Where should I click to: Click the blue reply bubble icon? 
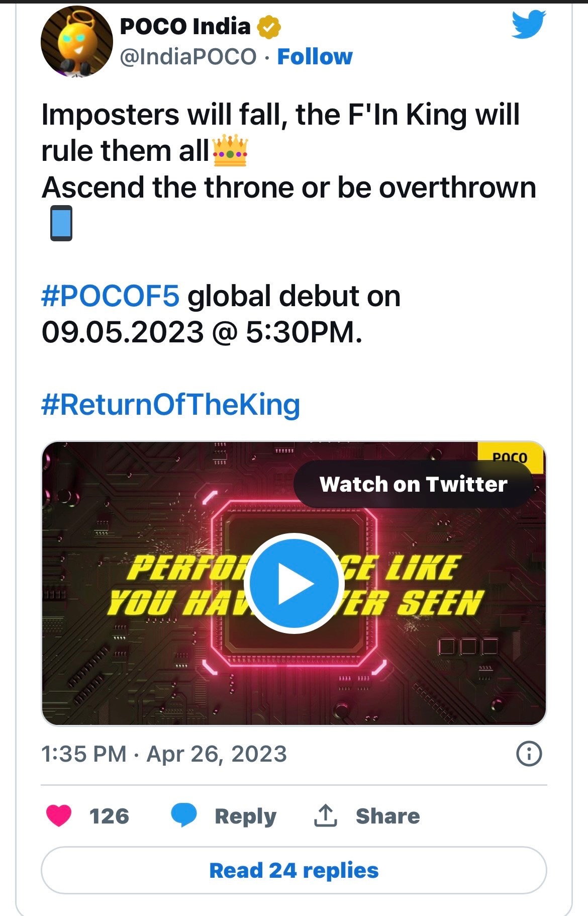tap(184, 815)
